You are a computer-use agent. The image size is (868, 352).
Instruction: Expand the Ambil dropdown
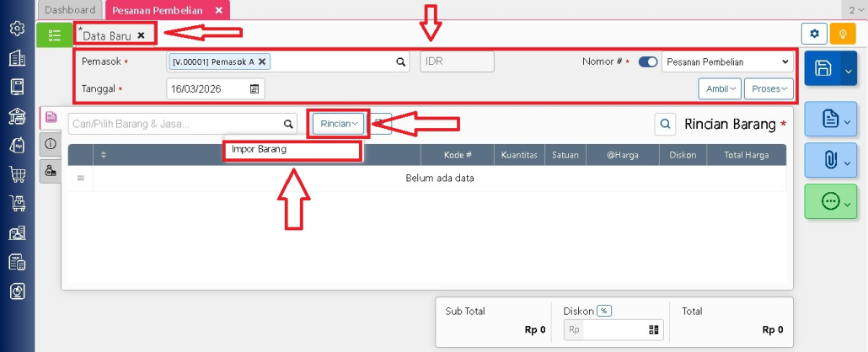point(719,88)
